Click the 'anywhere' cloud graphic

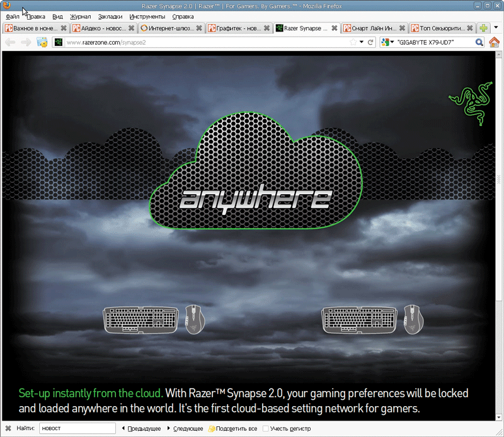tap(256, 170)
